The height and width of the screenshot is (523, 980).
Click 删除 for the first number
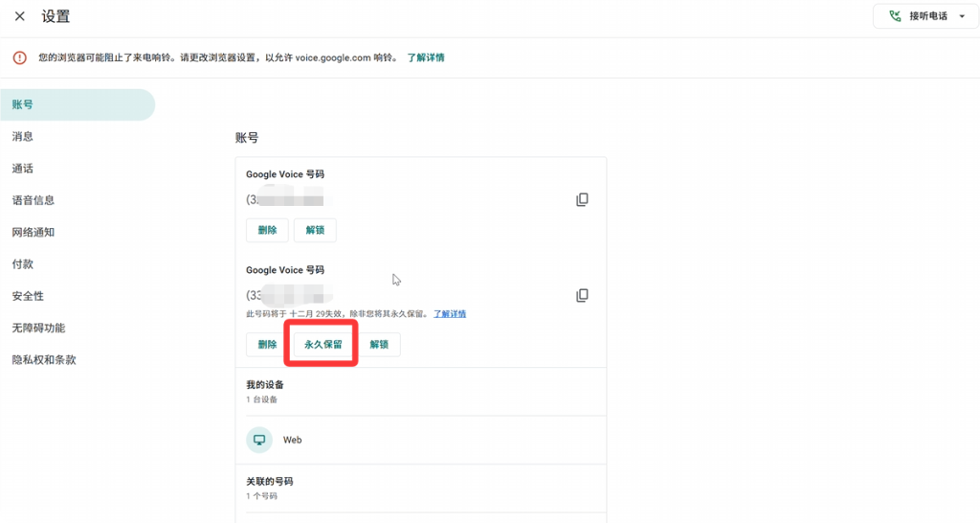267,231
